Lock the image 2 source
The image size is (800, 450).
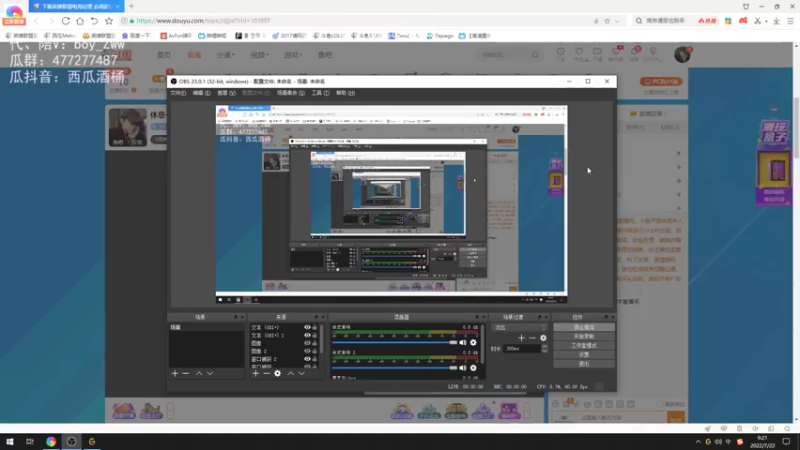315,351
